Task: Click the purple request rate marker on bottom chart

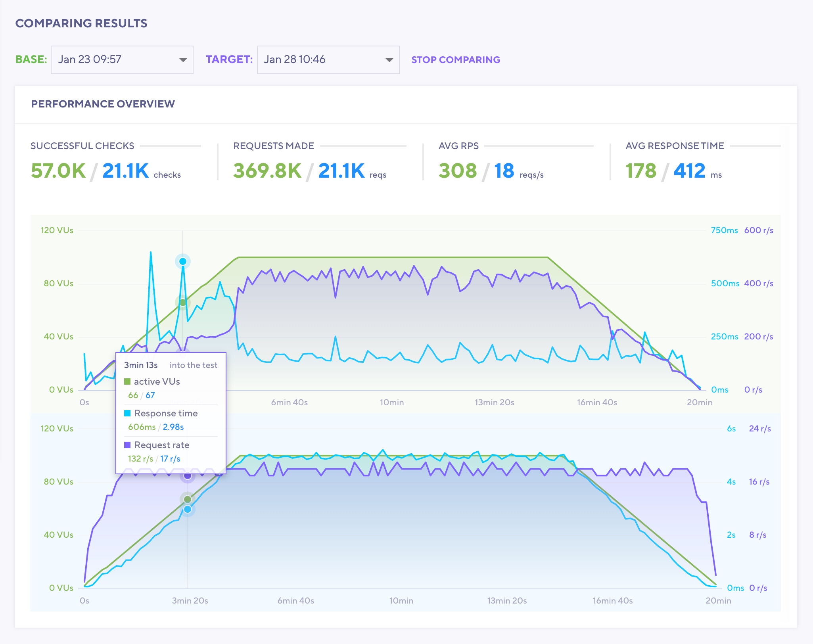Action: tap(188, 475)
